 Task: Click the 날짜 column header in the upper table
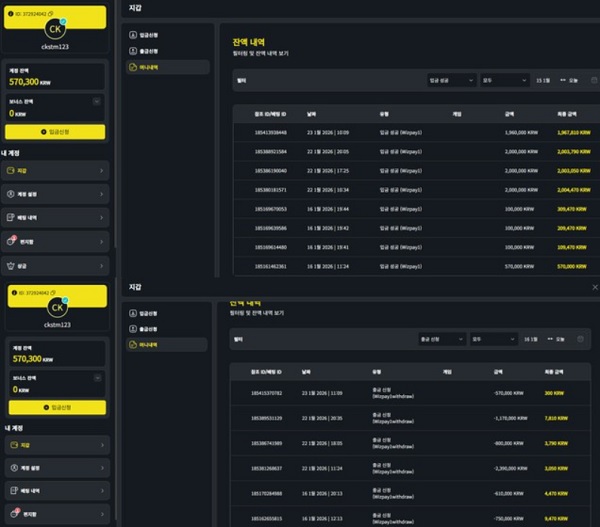pos(311,113)
